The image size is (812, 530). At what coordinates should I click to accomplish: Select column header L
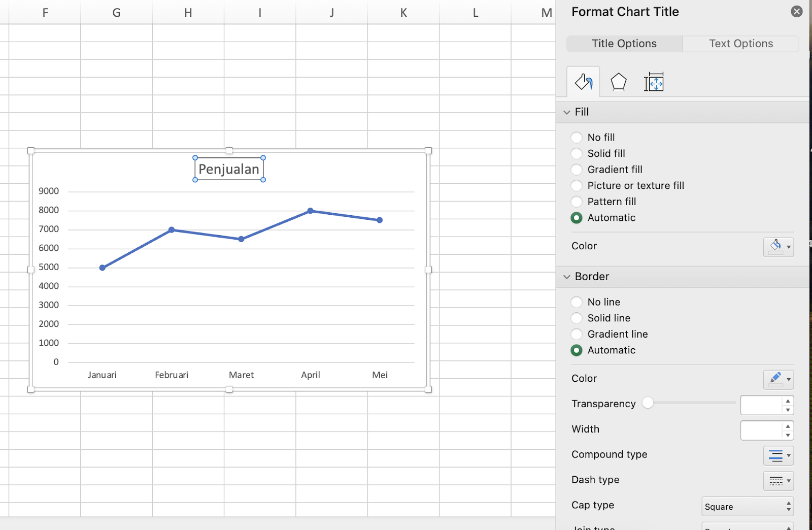pyautogui.click(x=476, y=13)
